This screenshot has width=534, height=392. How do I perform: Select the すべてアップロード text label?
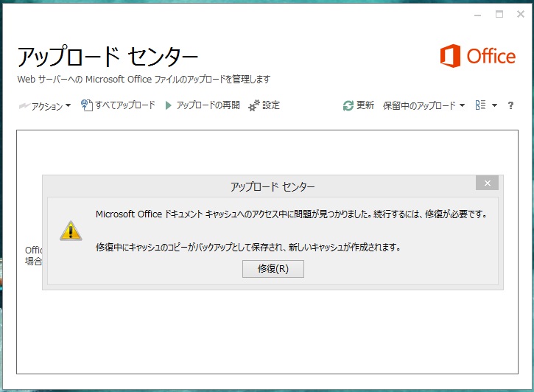(125, 105)
